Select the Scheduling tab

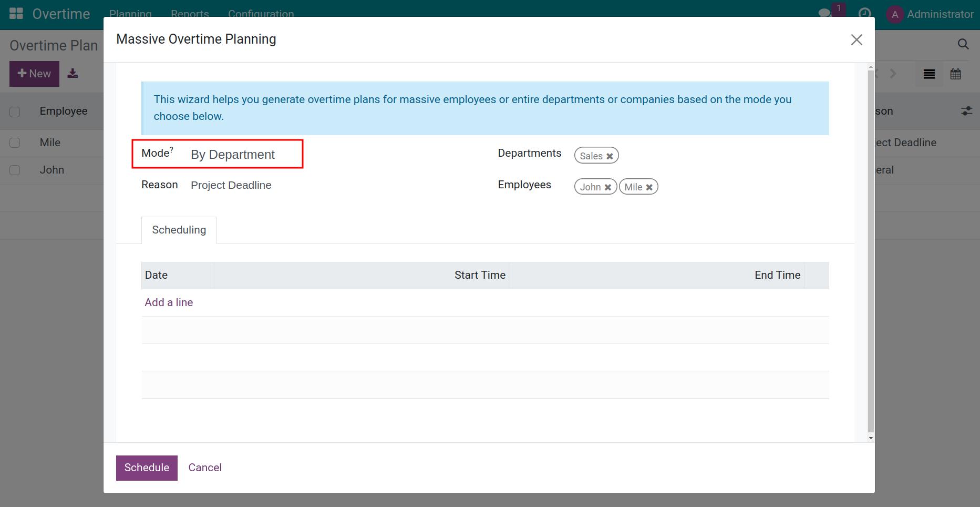pyautogui.click(x=179, y=230)
